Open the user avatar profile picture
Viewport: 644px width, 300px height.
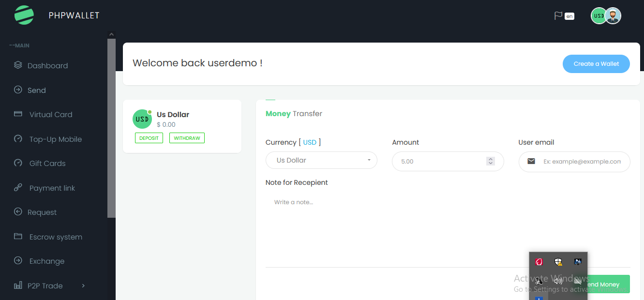click(x=613, y=16)
